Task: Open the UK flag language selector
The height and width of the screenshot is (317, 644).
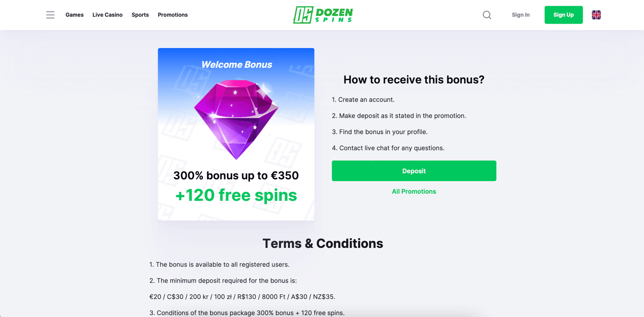Action: pyautogui.click(x=596, y=15)
